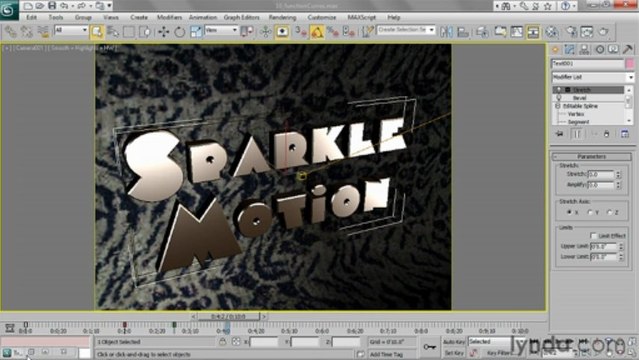Click Configure Modifier Sets icon

pyautogui.click(x=625, y=134)
